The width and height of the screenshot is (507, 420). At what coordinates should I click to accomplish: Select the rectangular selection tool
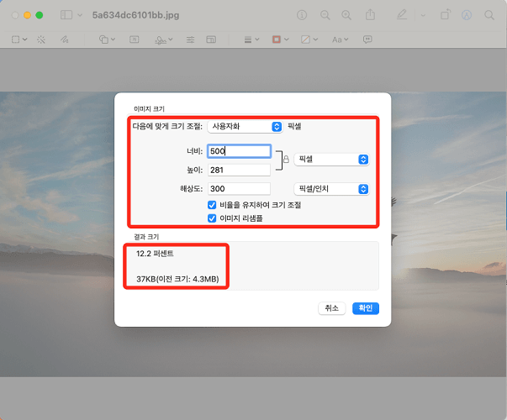[15, 39]
